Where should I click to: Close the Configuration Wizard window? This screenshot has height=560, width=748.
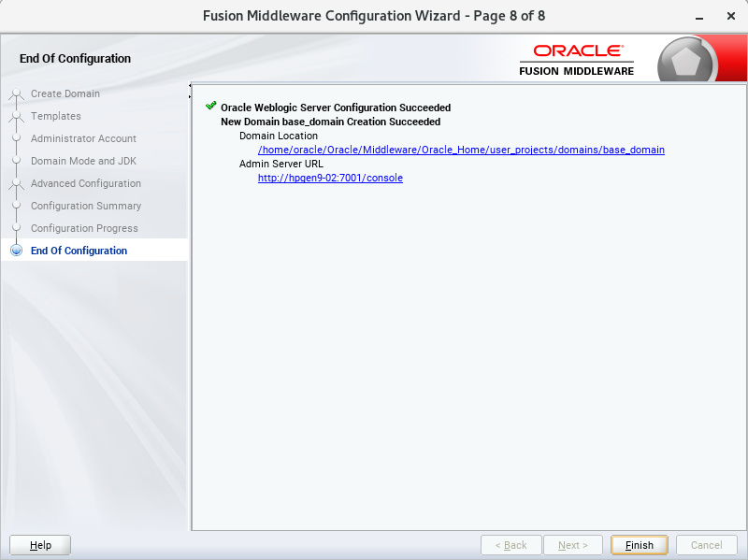coord(727,17)
